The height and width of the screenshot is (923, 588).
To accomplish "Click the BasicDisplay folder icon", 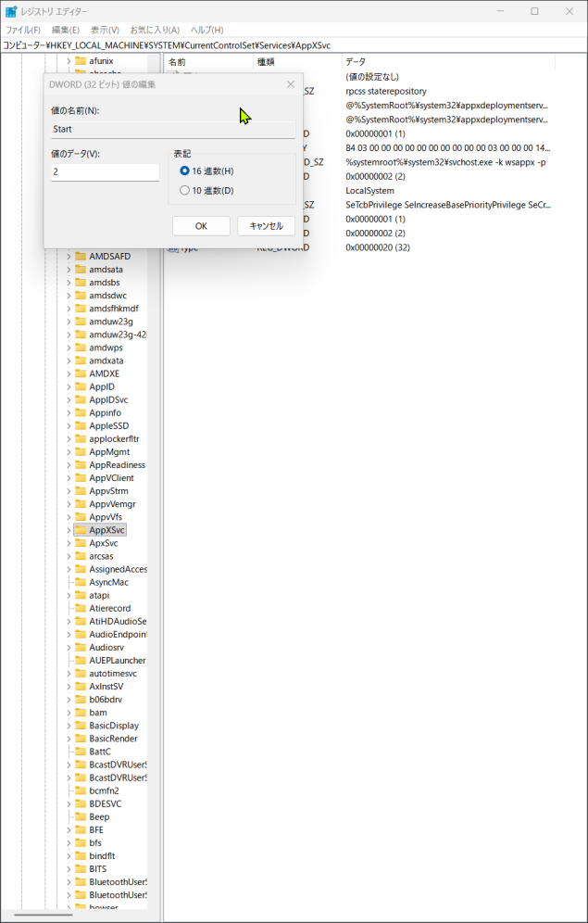I will (x=81, y=726).
